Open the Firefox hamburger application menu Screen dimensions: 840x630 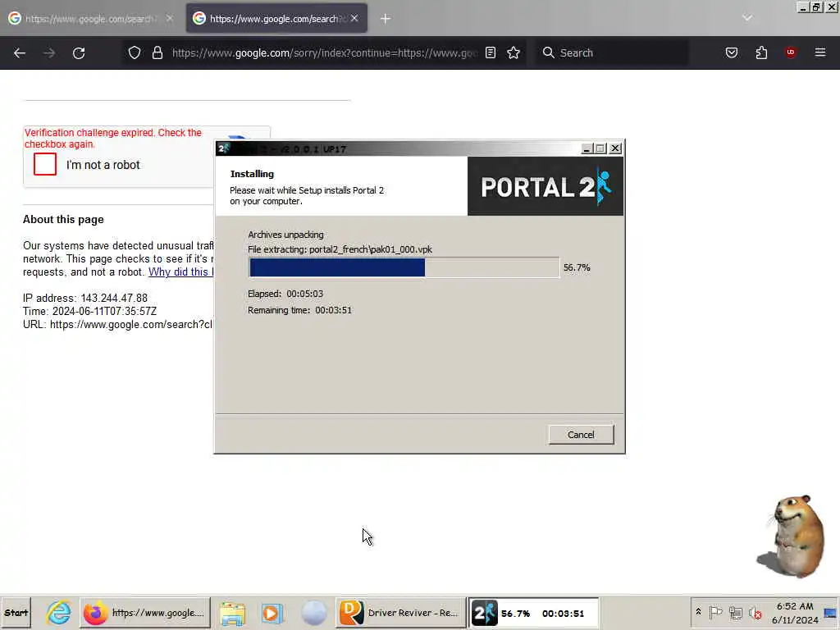pyautogui.click(x=820, y=52)
